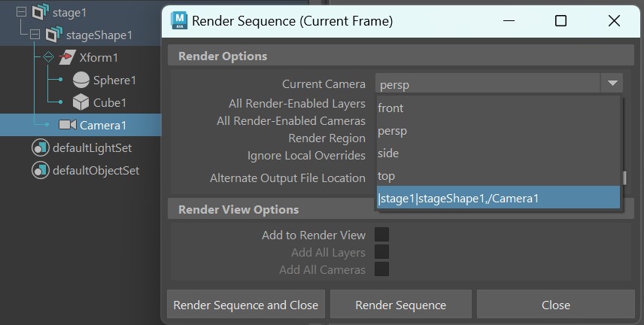Open the Current Camera dropdown arrow
The height and width of the screenshot is (325, 644).
[x=612, y=84]
